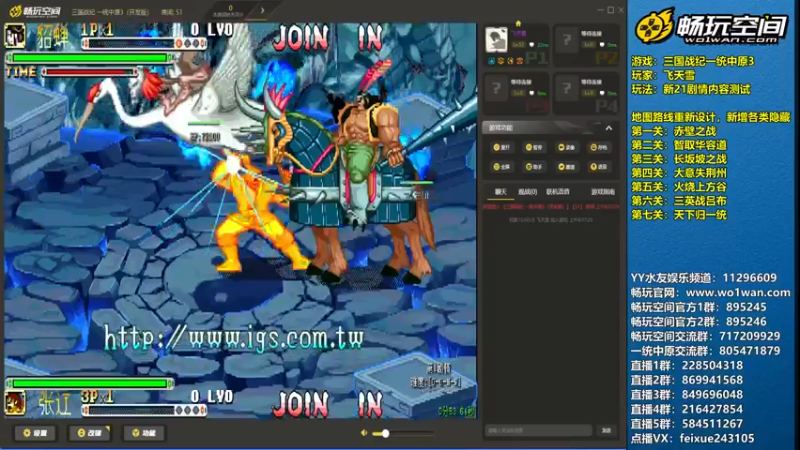This screenshot has width=800, height=450.
Task: Open 游戏指南 game guide tab
Action: [x=603, y=192]
